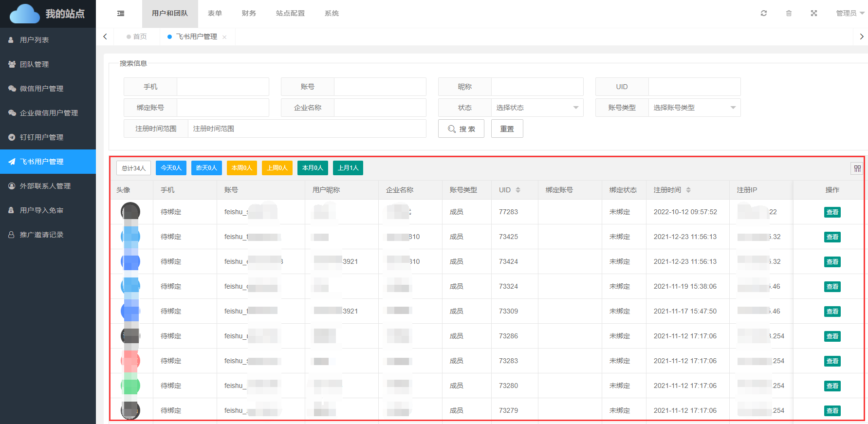This screenshot has height=424, width=868.
Task: Click 查看 for UID 77283 row
Action: tap(832, 212)
